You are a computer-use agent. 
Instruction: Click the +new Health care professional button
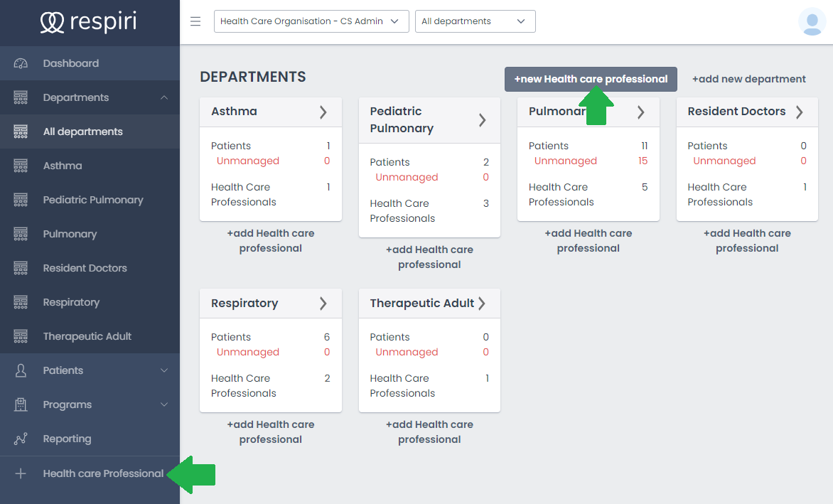590,79
